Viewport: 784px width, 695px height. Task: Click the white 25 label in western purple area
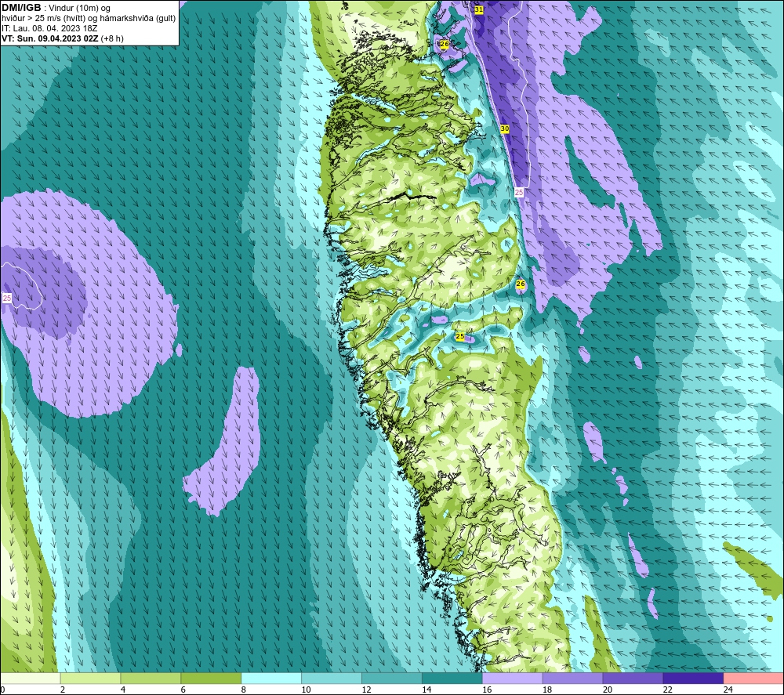pos(7,299)
